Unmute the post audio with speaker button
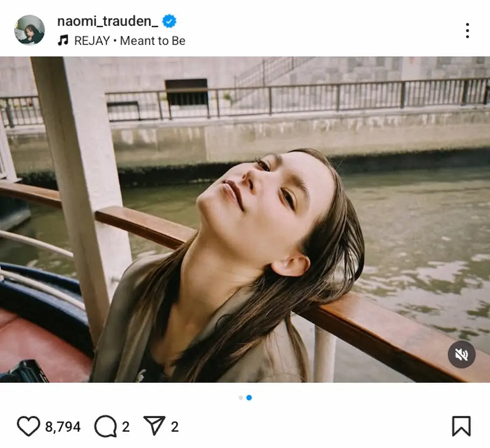 (x=461, y=354)
